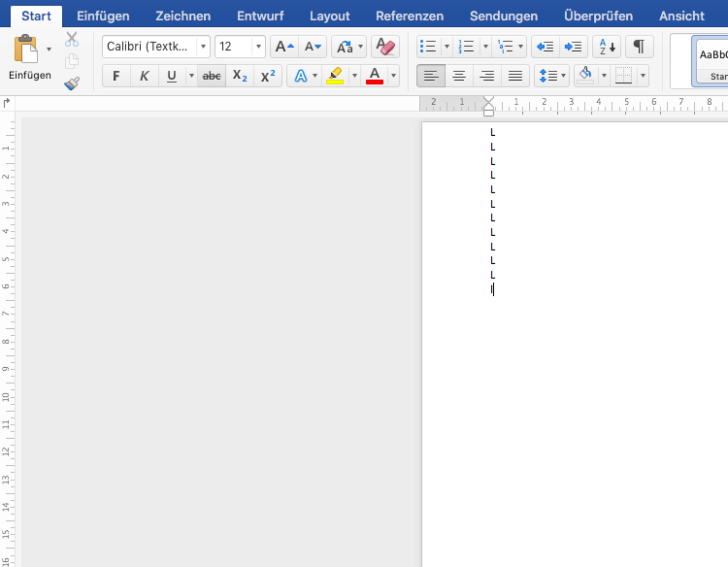Align text left
Viewport: 728px width, 567px height.
pos(431,76)
